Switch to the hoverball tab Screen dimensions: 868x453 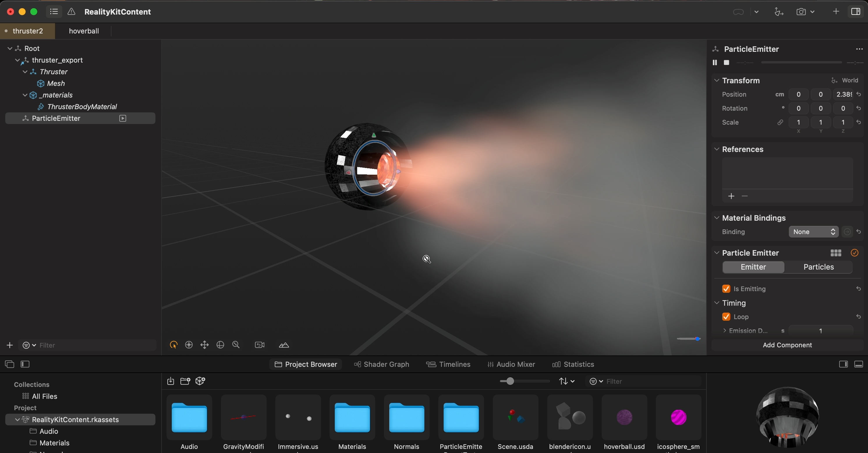[84, 31]
